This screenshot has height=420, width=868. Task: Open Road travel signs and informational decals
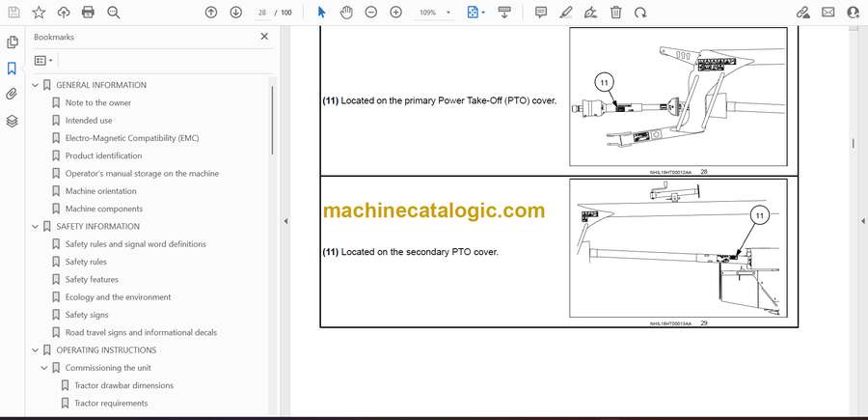141,332
